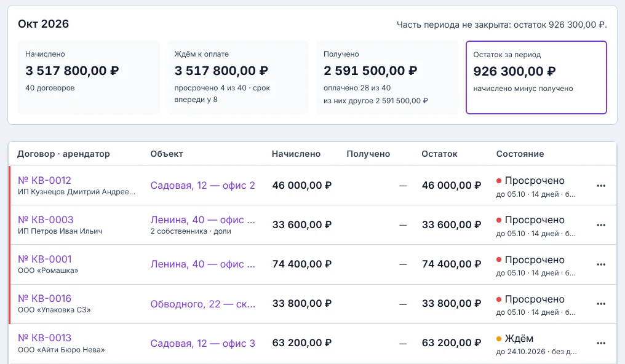Click tenant name ООО «Айти Бюро Нева»
The width and height of the screenshot is (625, 364).
point(62,350)
